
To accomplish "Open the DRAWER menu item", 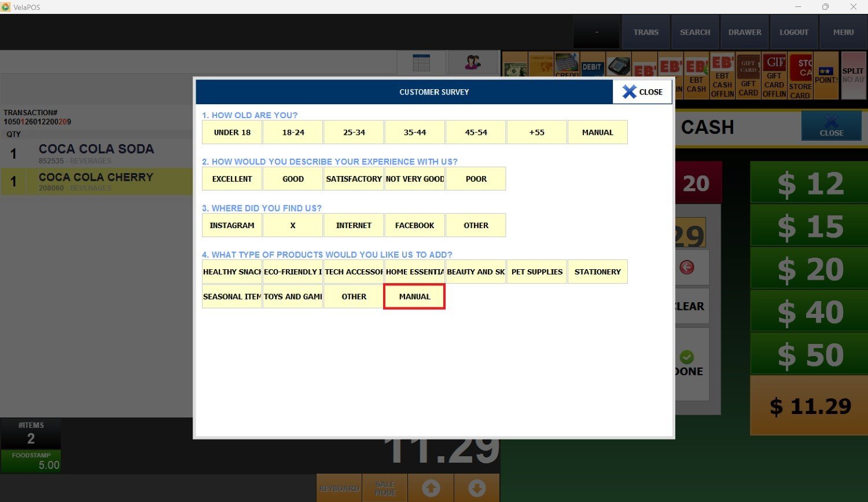I will click(x=745, y=32).
